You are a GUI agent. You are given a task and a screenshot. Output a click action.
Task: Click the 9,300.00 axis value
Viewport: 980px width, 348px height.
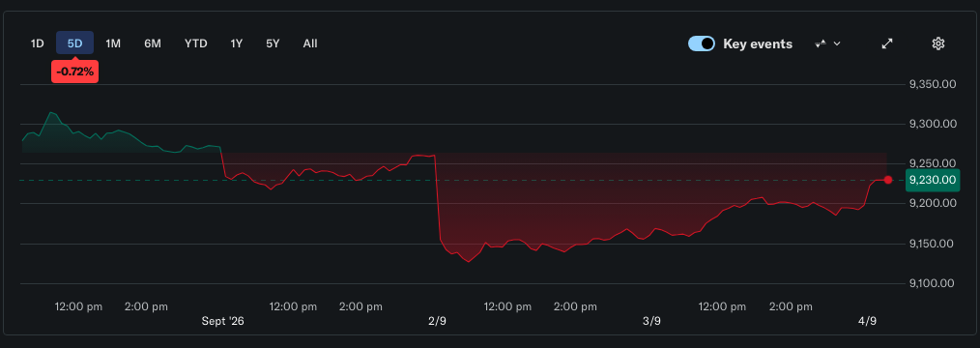tap(932, 124)
